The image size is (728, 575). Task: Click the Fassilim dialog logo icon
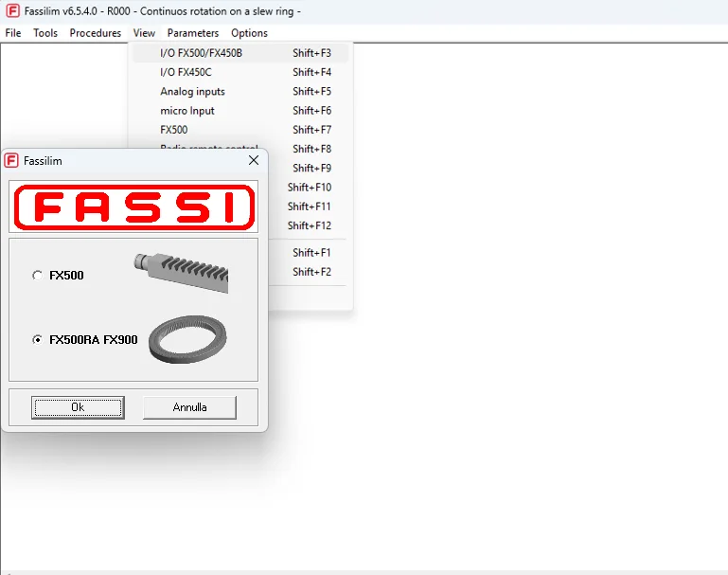tap(11, 161)
